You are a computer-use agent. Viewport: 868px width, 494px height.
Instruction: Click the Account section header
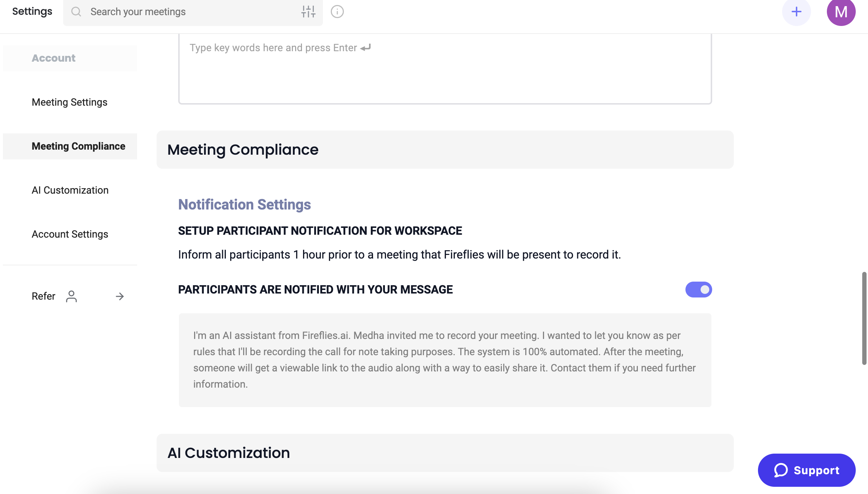point(53,58)
